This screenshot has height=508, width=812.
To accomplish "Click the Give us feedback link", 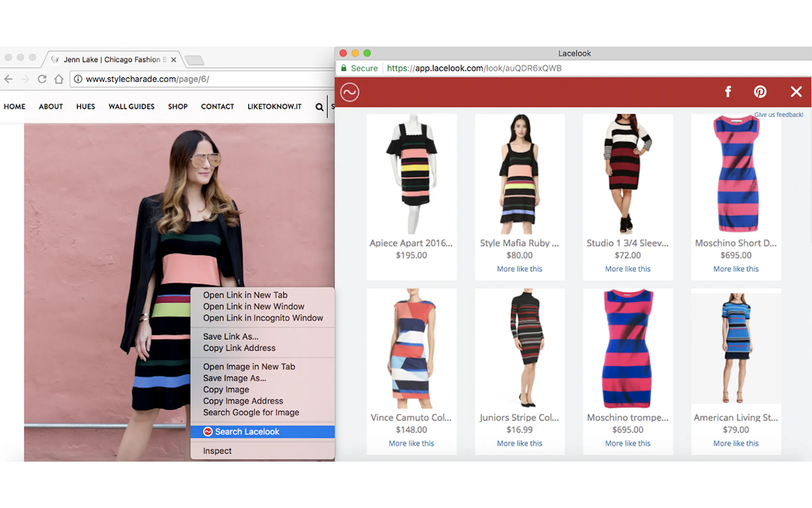I will (778, 115).
